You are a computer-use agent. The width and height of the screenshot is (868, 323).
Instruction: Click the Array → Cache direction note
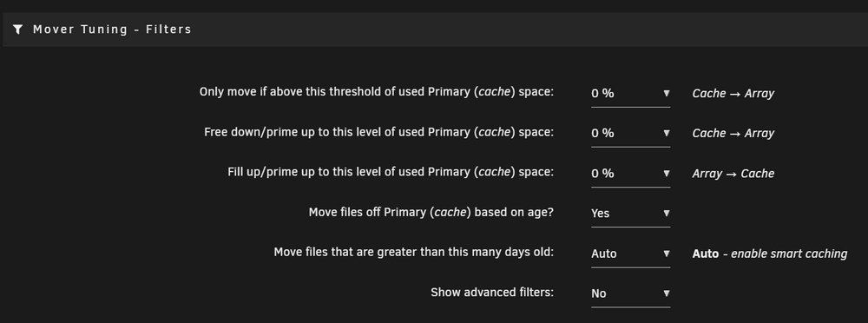pyautogui.click(x=733, y=174)
